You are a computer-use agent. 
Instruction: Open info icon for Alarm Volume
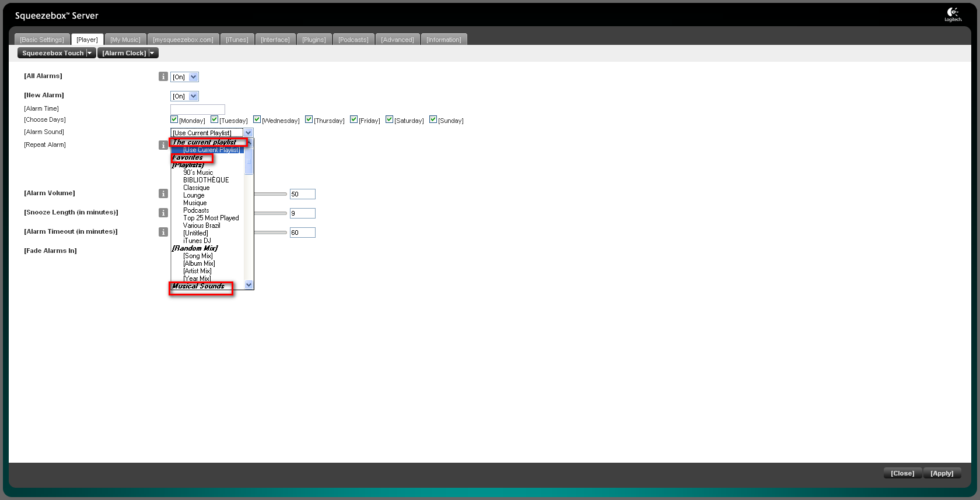(163, 193)
